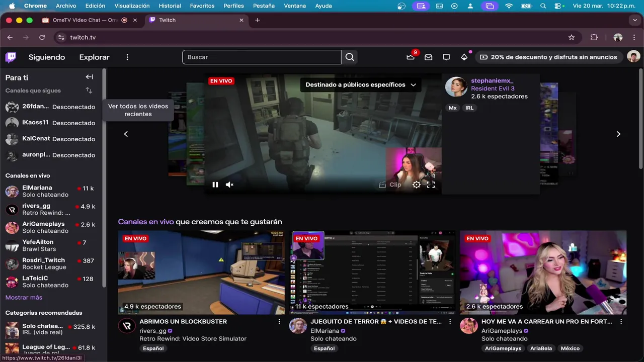Open the Visualización menu
The width and height of the screenshot is (644, 362).
[x=132, y=6]
